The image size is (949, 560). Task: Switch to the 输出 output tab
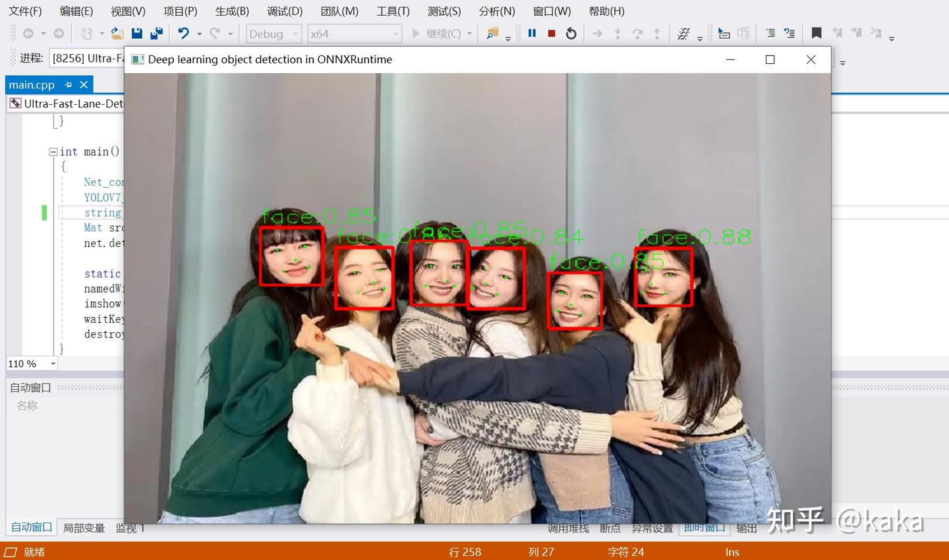point(745,527)
